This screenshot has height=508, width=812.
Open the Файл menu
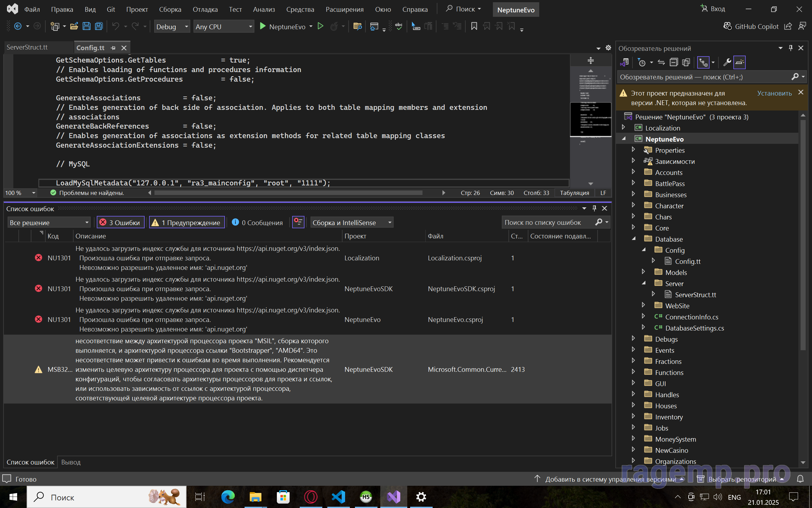(32, 10)
